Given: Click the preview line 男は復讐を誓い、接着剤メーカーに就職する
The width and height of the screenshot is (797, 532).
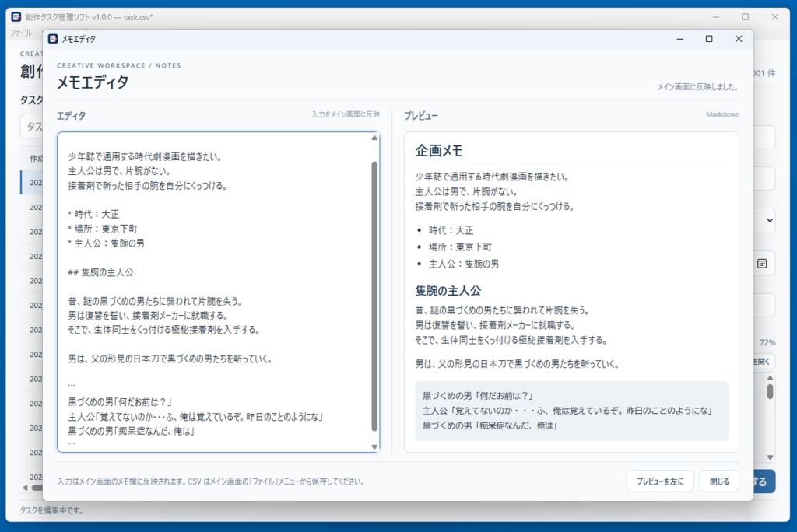Looking at the screenshot, I should (x=494, y=325).
